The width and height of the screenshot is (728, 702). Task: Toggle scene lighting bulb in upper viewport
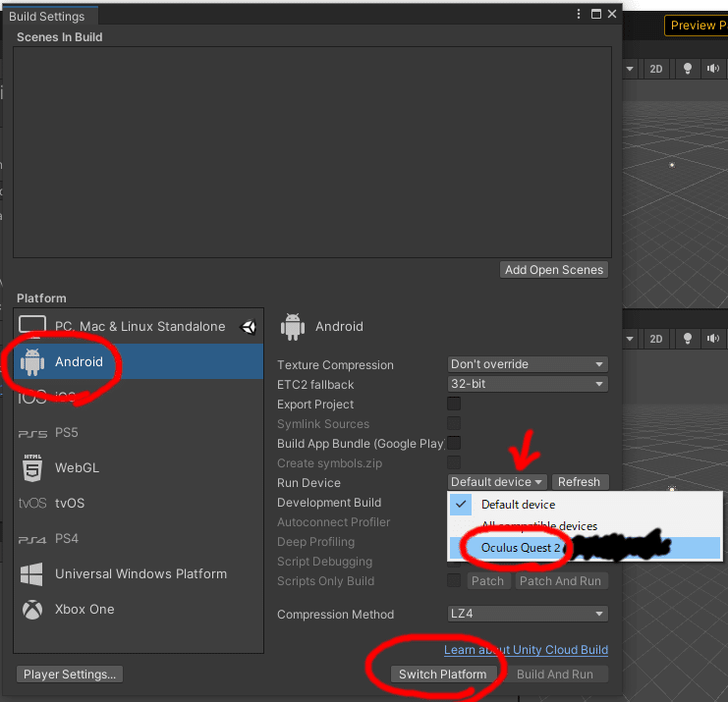[x=688, y=69]
